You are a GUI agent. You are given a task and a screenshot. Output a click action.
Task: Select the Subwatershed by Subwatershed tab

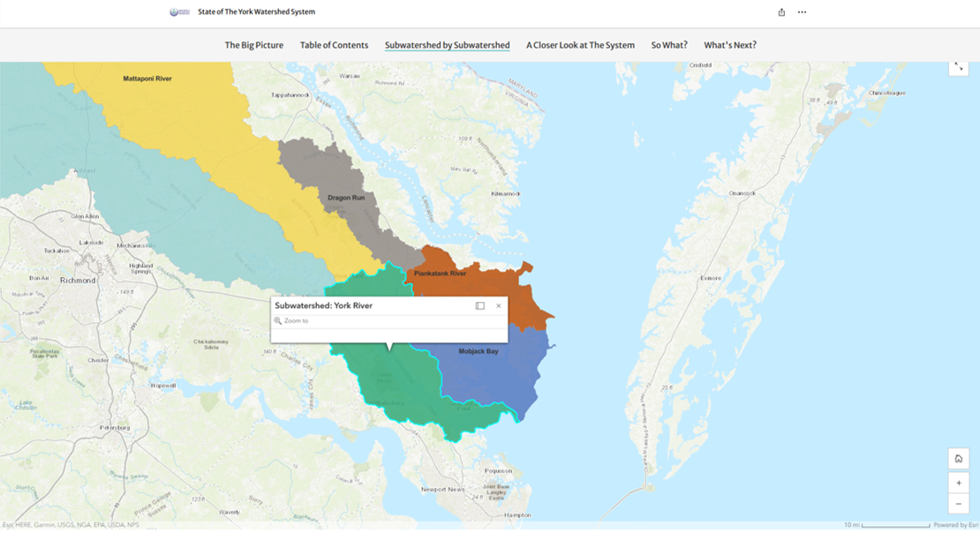pyautogui.click(x=447, y=44)
